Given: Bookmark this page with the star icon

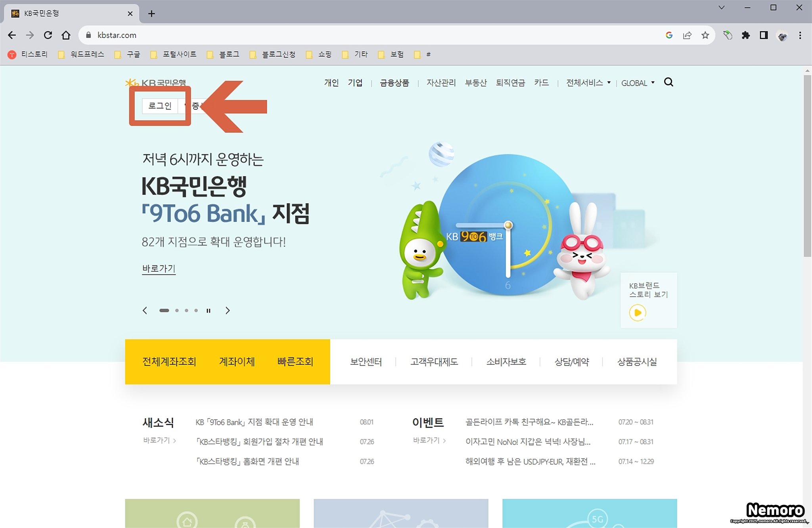Looking at the screenshot, I should pos(705,35).
